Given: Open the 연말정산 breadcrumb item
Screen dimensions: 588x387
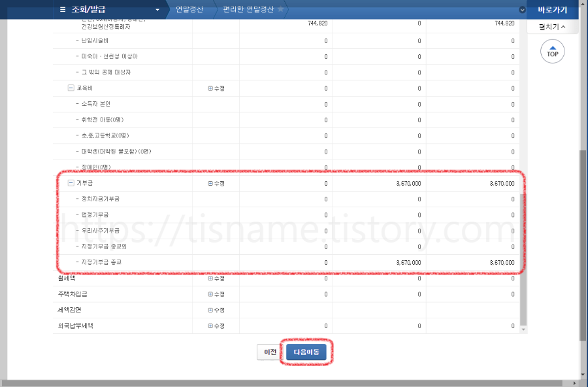Looking at the screenshot, I should pos(189,9).
